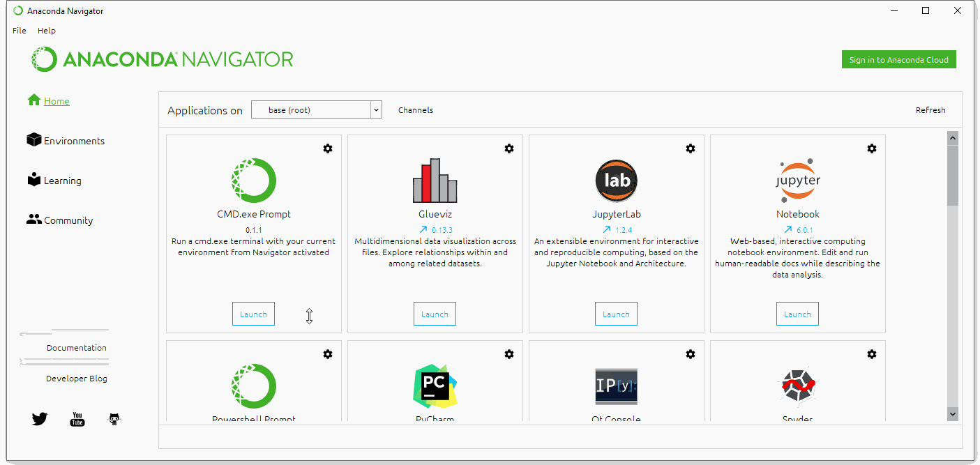This screenshot has height=465, width=980.
Task: Open the YouTube icon link
Action: point(77,419)
